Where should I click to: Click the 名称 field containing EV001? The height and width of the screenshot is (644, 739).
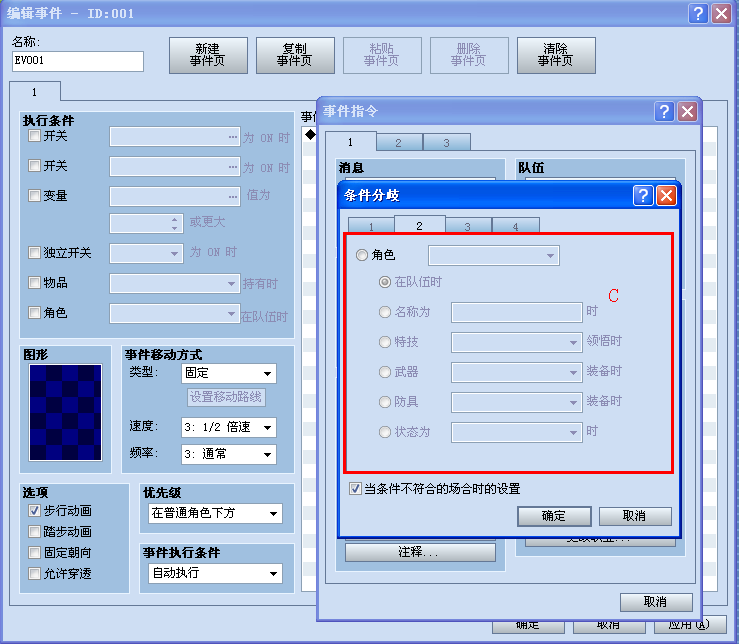(x=78, y=61)
